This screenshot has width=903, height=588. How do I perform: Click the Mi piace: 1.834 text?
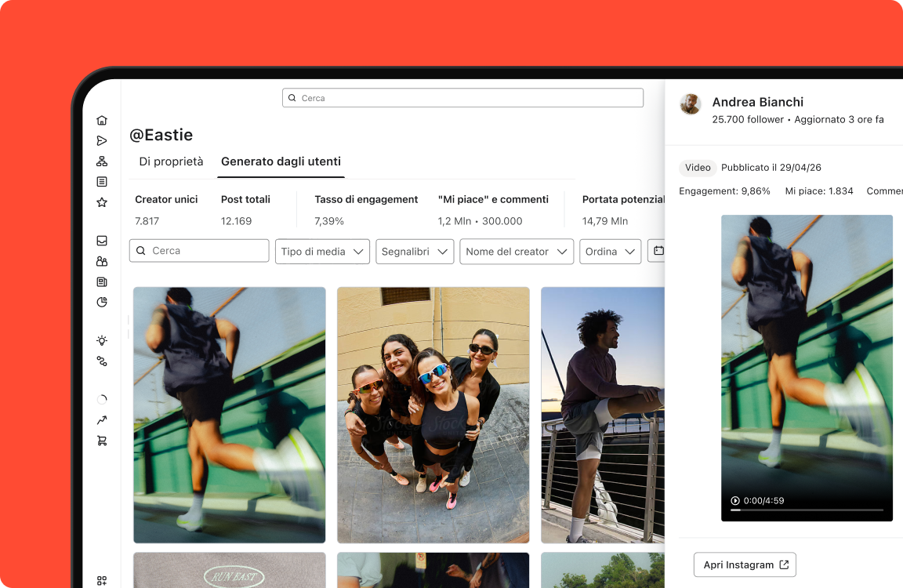point(819,191)
